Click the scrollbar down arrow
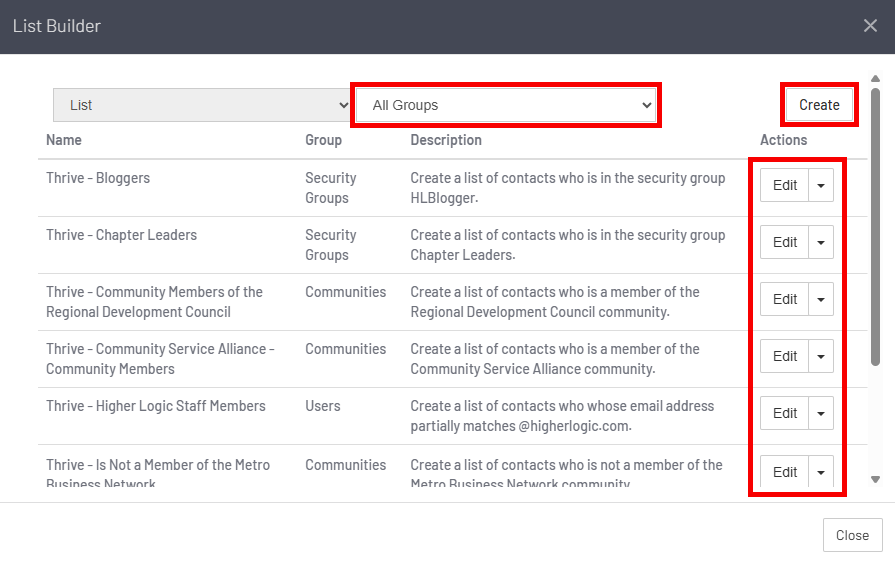 [876, 480]
